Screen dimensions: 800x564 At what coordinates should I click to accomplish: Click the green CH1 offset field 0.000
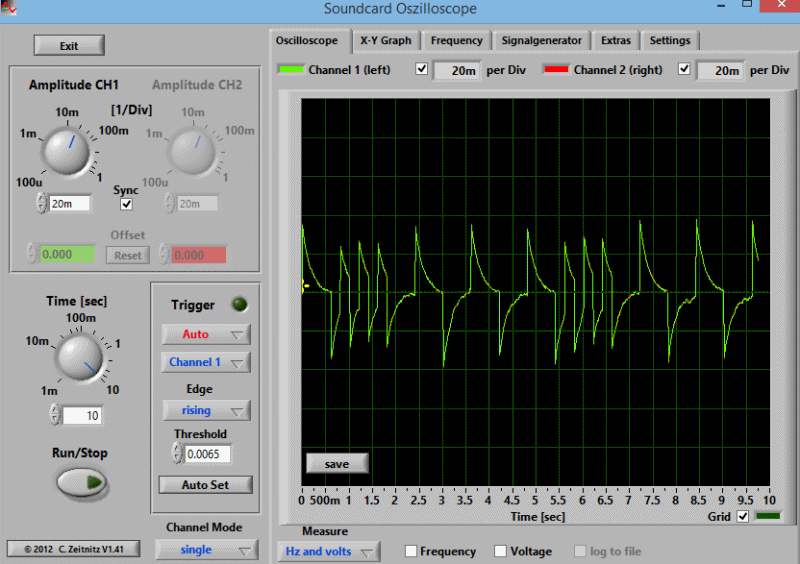67,254
